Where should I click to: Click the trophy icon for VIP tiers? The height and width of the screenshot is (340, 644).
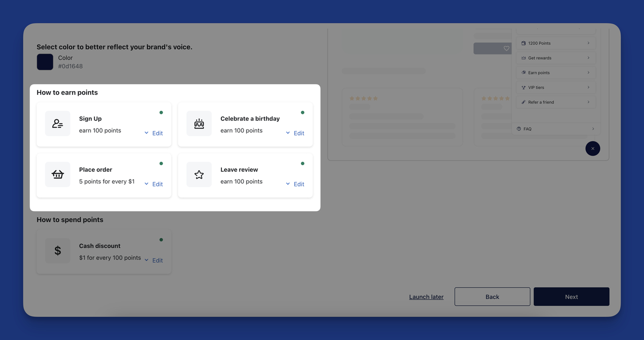(523, 87)
